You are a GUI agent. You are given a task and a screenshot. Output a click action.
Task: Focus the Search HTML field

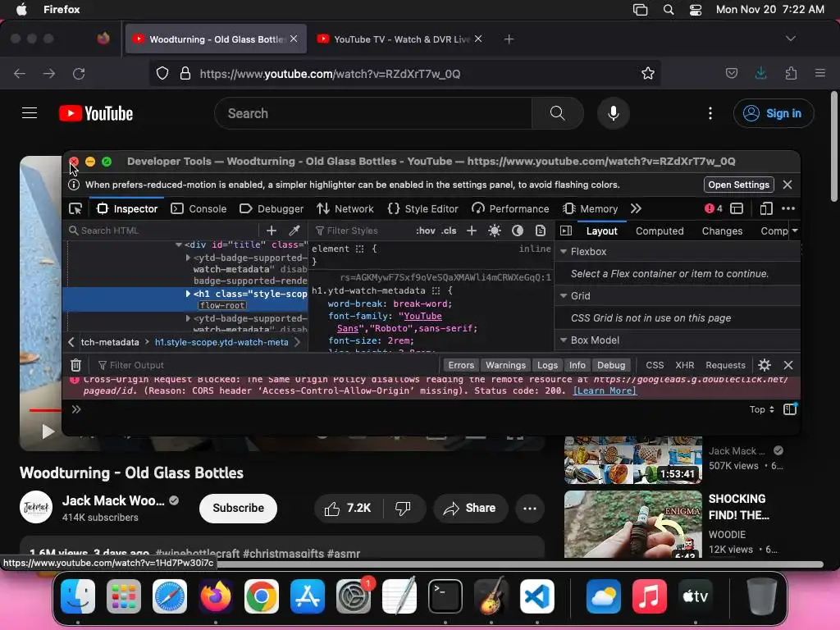click(163, 231)
